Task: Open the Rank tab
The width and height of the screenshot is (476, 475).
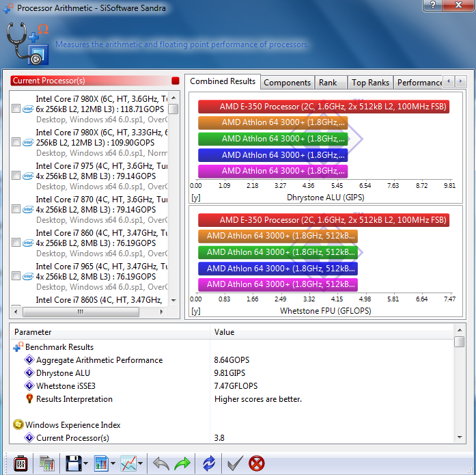Action: click(331, 83)
